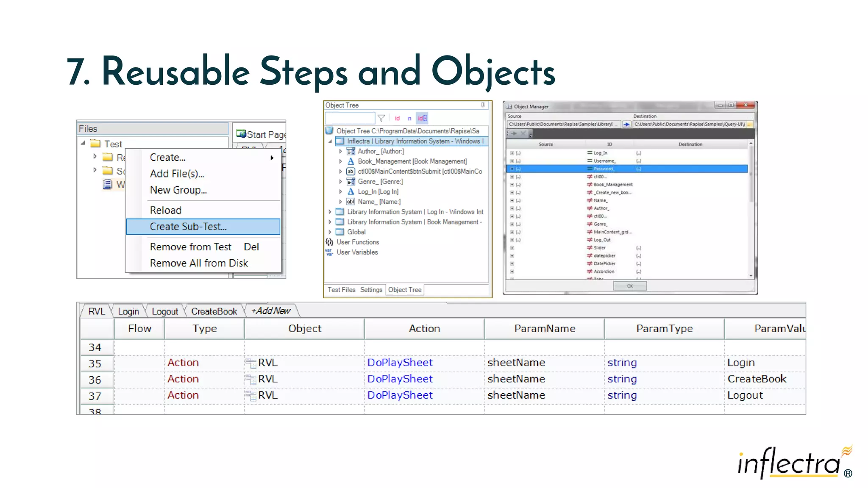This screenshot has height=488, width=868.
Task: Click the blue arrow button between Source and Destination
Action: [x=626, y=124]
